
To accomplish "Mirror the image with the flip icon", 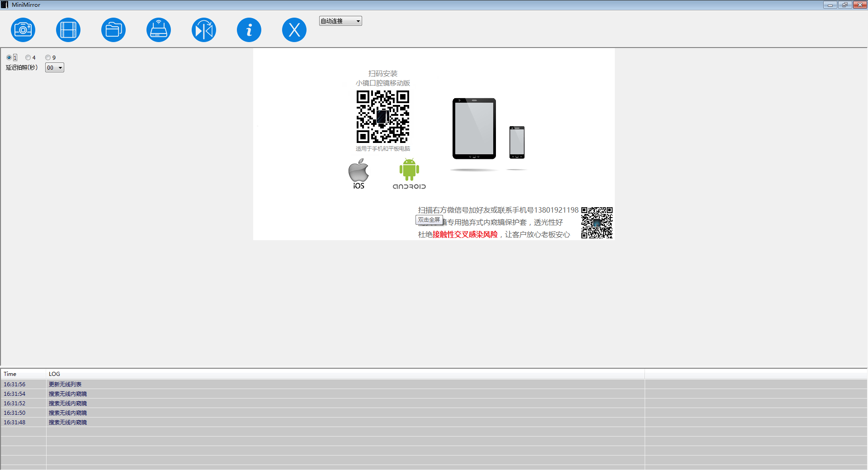I will point(204,30).
